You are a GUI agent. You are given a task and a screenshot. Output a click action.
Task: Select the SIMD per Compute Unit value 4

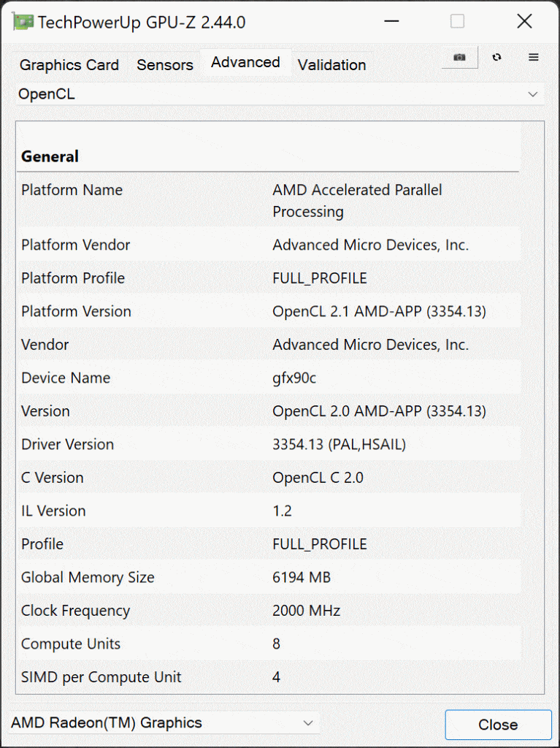coord(276,677)
